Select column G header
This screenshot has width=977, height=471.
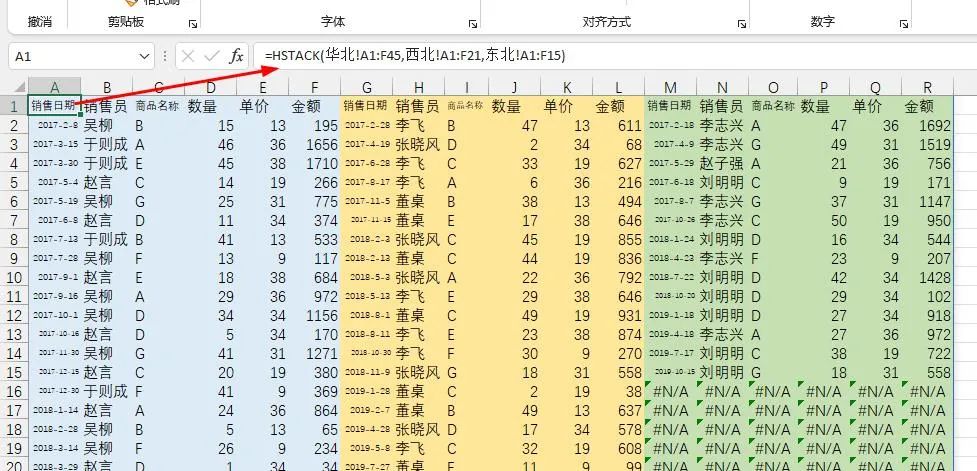pyautogui.click(x=367, y=87)
